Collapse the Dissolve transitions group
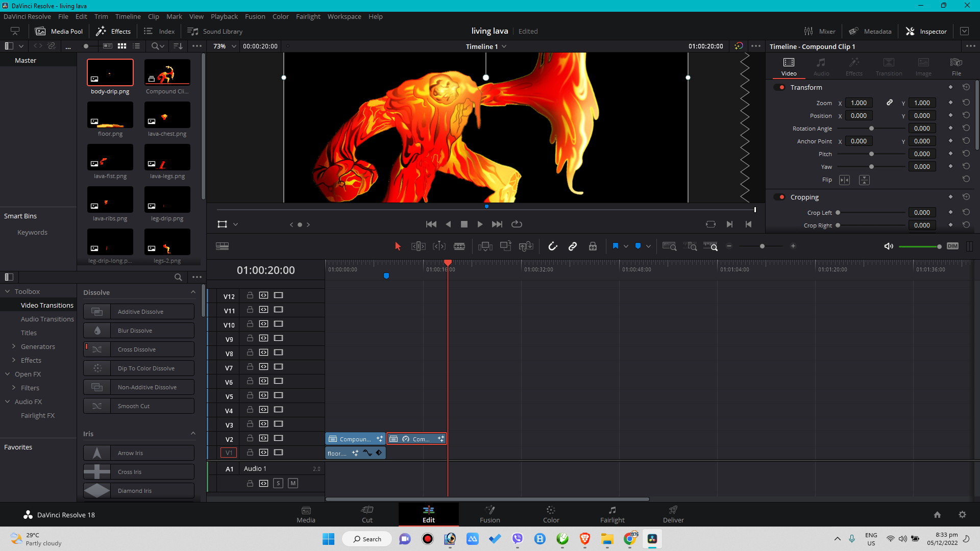The width and height of the screenshot is (980, 551). (193, 292)
